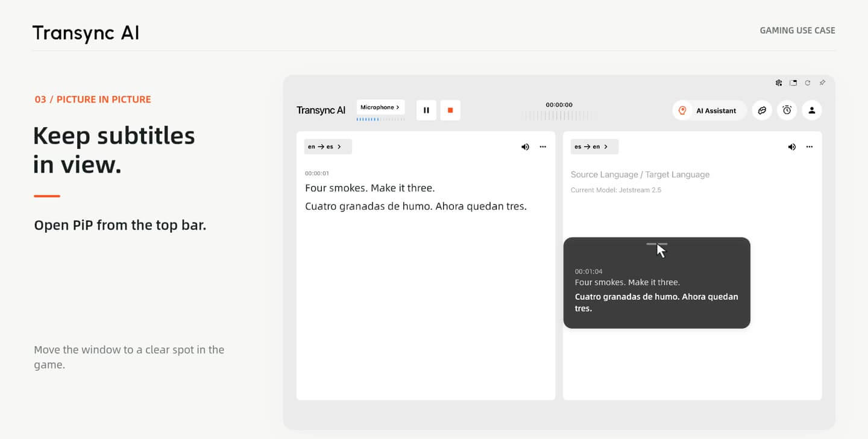Open the Microphone source dropdown

pyautogui.click(x=380, y=107)
